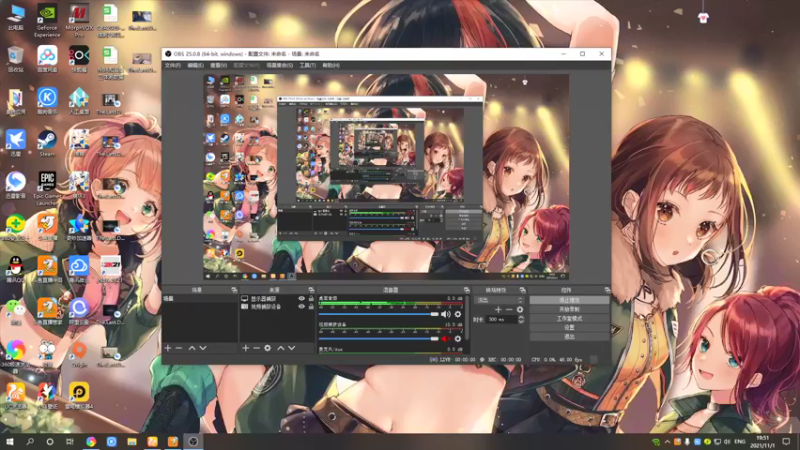Move the scene down with the arrow
Image resolution: width=800 pixels, height=450 pixels.
203,348
